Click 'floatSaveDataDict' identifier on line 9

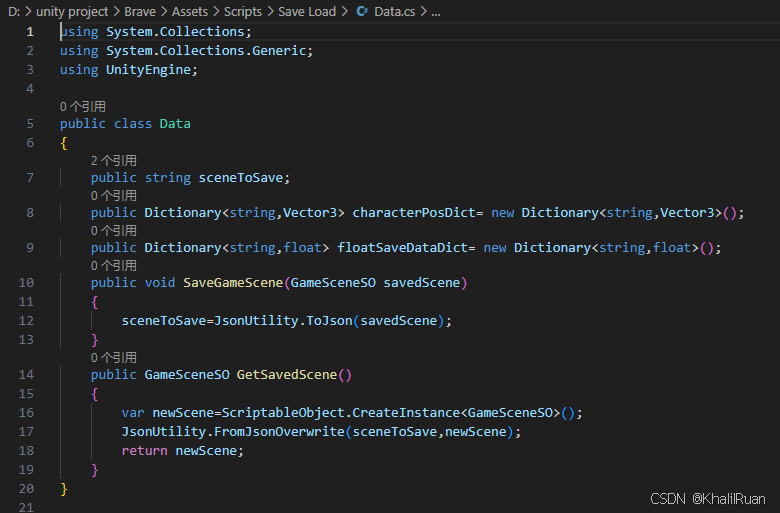click(402, 247)
